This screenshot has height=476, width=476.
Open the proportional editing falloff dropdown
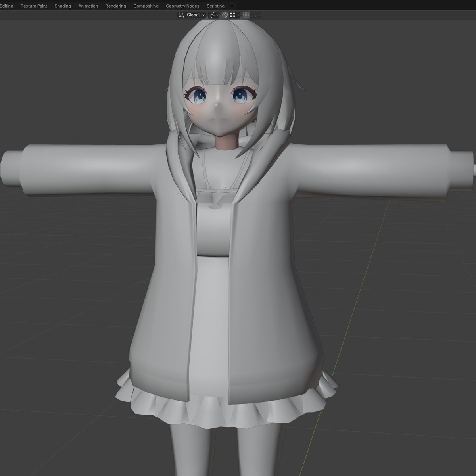256,15
